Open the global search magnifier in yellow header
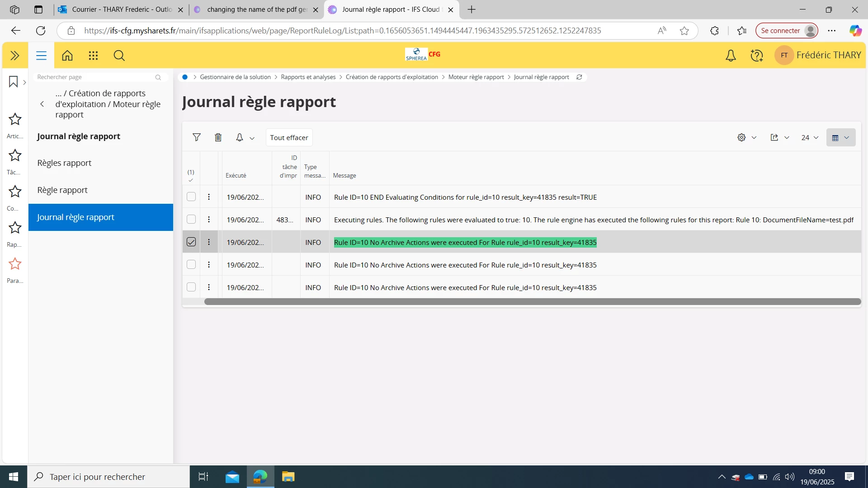 [119, 56]
